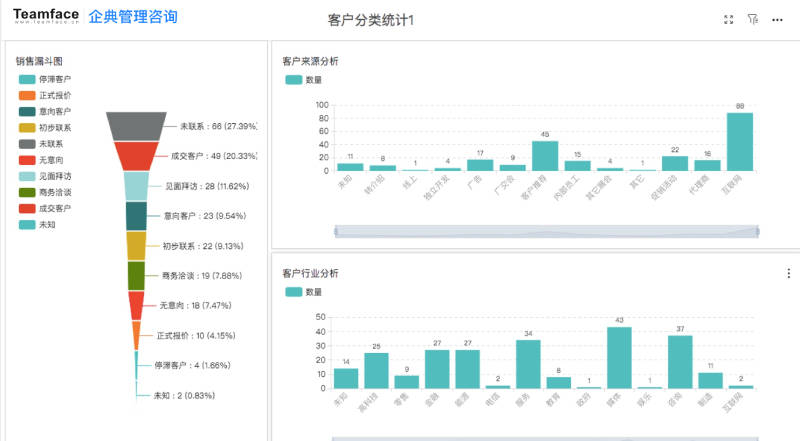Click the 客户分类统计1 dashboard title

(371, 20)
